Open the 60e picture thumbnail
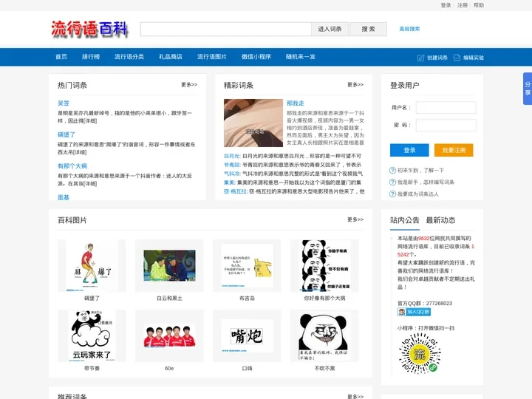The width and height of the screenshot is (532, 399). [x=169, y=335]
